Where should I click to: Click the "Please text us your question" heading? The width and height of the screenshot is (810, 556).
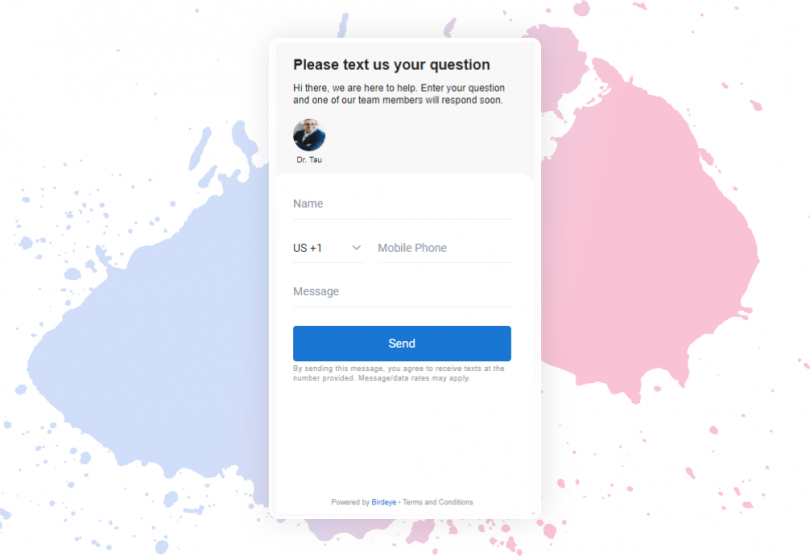pos(391,65)
